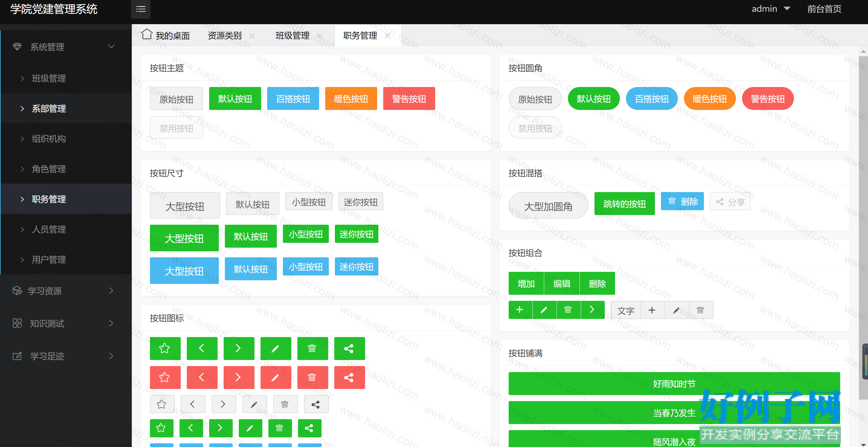Click the gray left-arrow icon button

coord(193,404)
